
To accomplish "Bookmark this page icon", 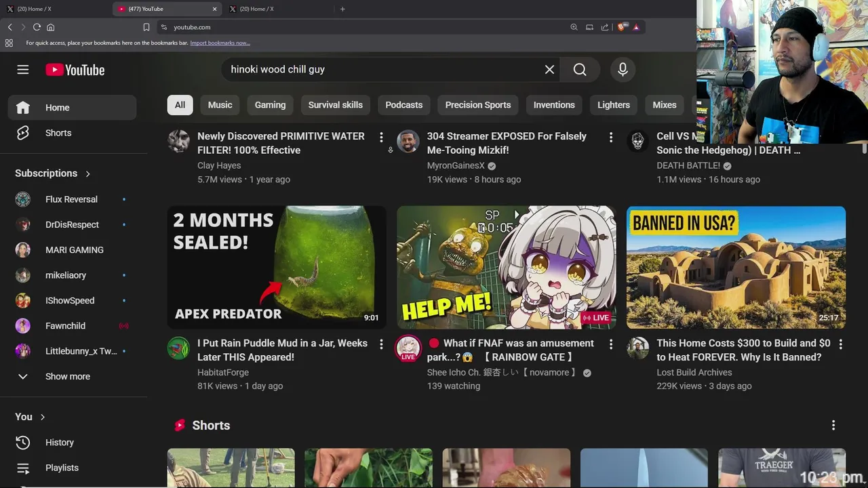I will pyautogui.click(x=146, y=27).
